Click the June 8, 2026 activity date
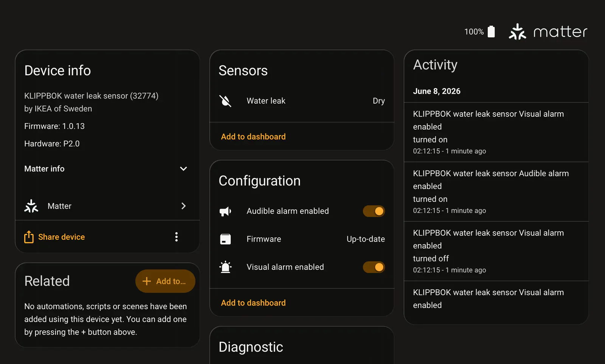 click(437, 91)
